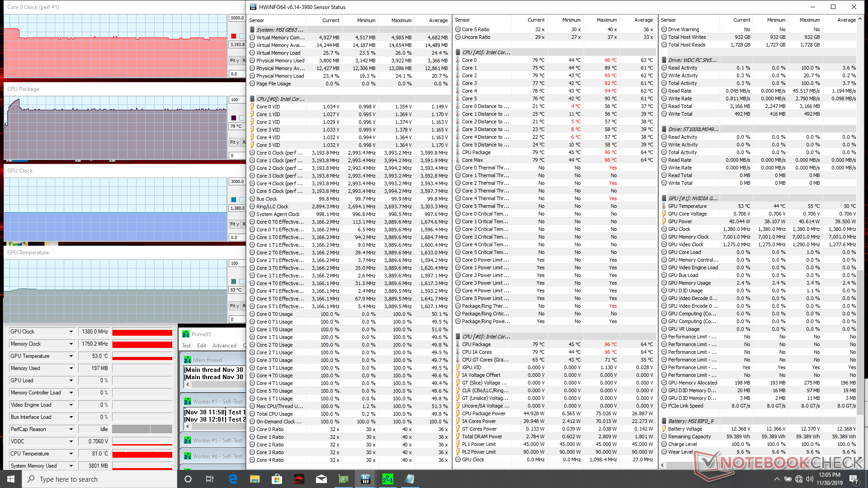Switch to the Prime95 taskbar icon
The width and height of the screenshot is (868, 488).
(x=388, y=479)
